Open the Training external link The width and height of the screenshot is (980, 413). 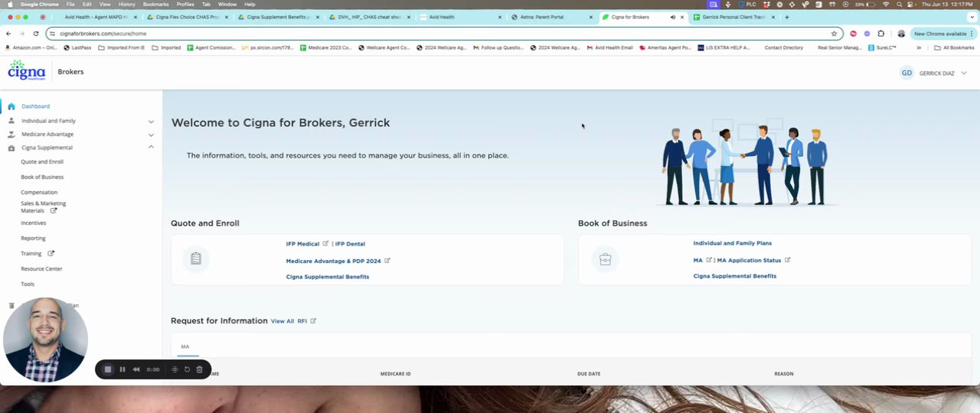38,254
